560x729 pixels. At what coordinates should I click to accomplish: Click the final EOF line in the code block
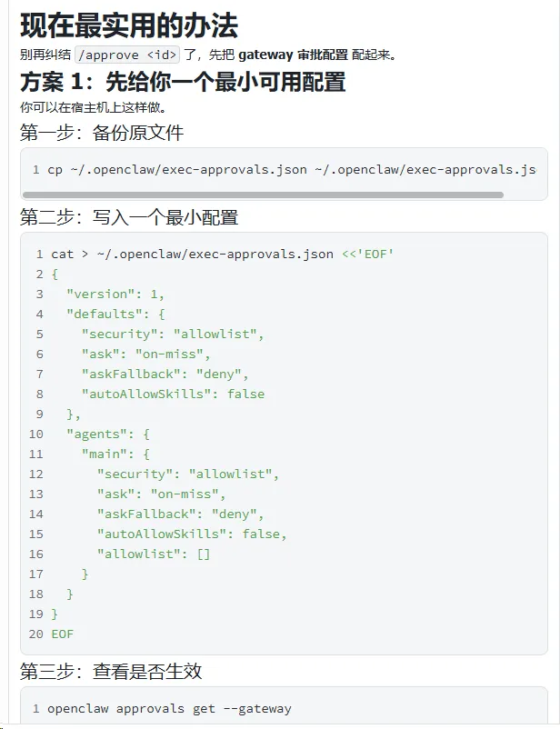click(x=63, y=634)
